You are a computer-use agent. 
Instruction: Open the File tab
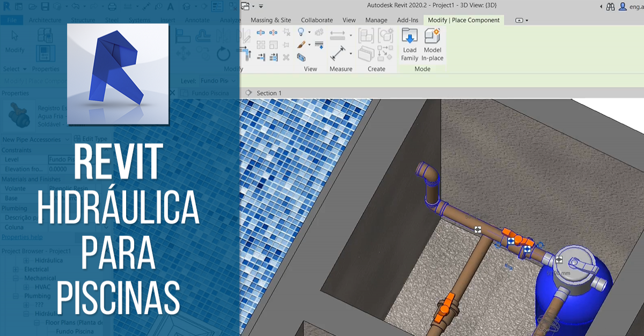(x=12, y=20)
